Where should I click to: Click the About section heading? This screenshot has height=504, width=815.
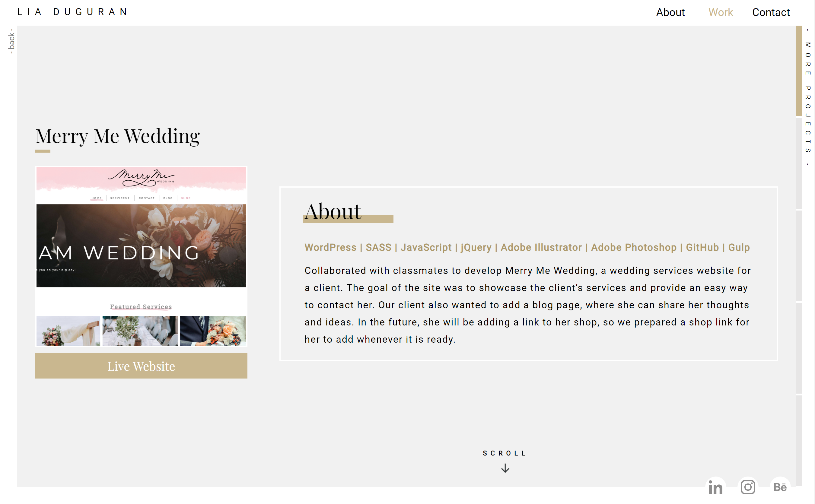coord(333,211)
